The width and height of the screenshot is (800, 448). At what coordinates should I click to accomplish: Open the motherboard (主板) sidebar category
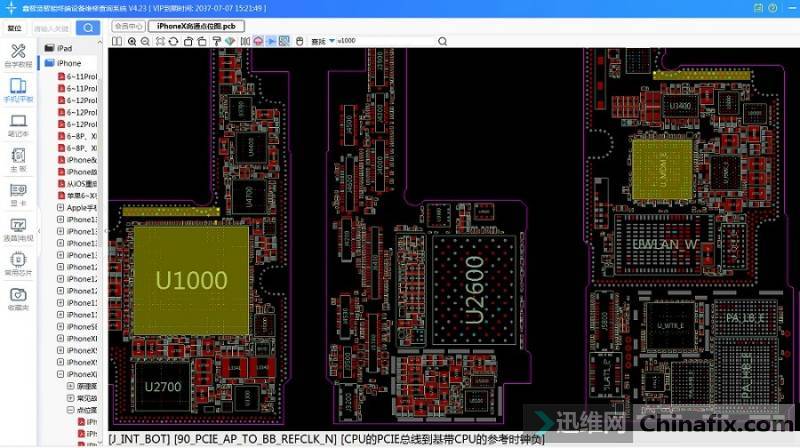17,160
